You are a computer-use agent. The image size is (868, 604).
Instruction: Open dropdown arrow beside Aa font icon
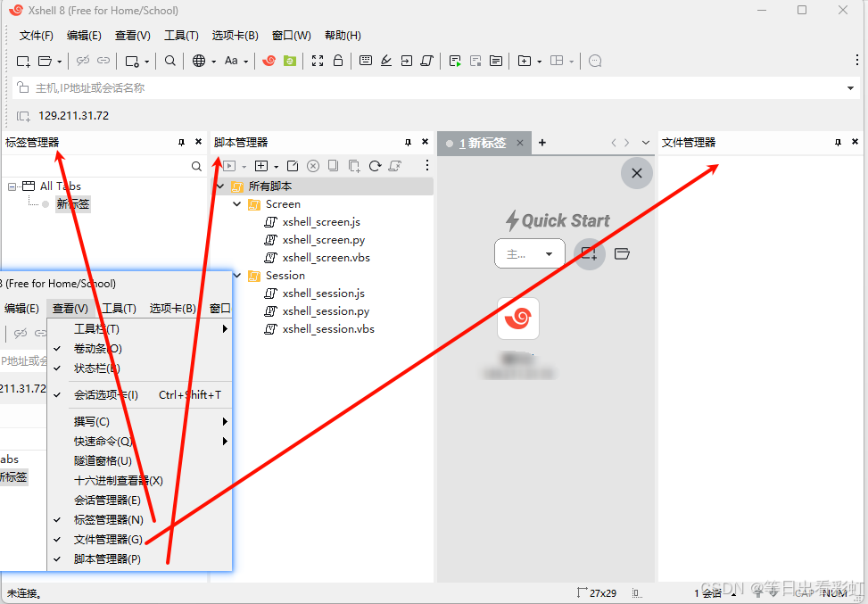[x=246, y=62]
